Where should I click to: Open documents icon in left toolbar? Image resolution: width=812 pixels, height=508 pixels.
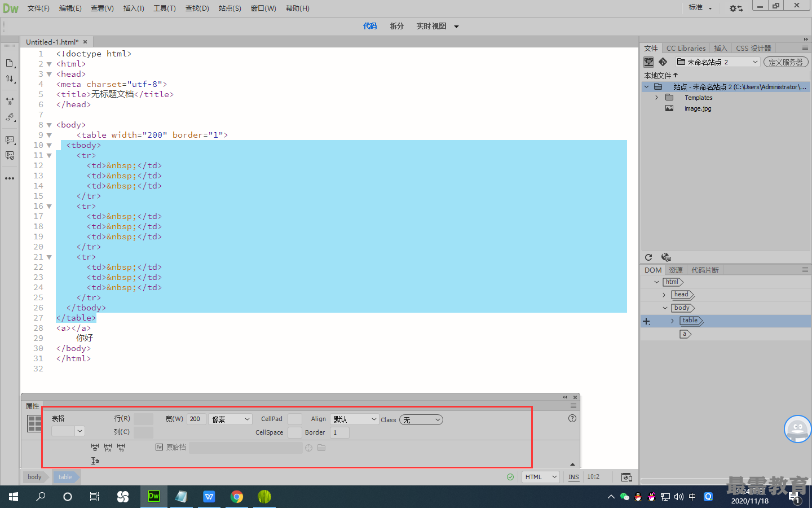pyautogui.click(x=10, y=63)
